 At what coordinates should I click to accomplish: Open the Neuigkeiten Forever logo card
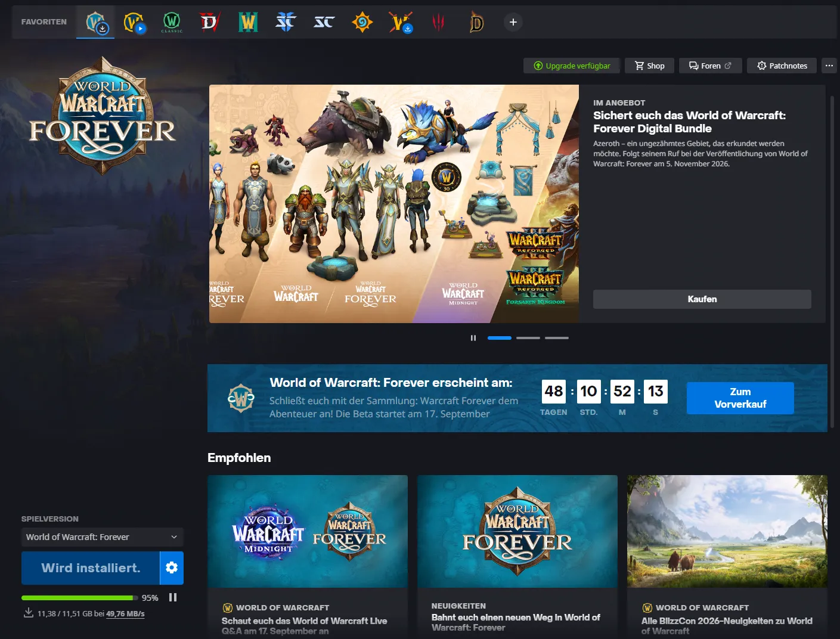click(x=517, y=557)
